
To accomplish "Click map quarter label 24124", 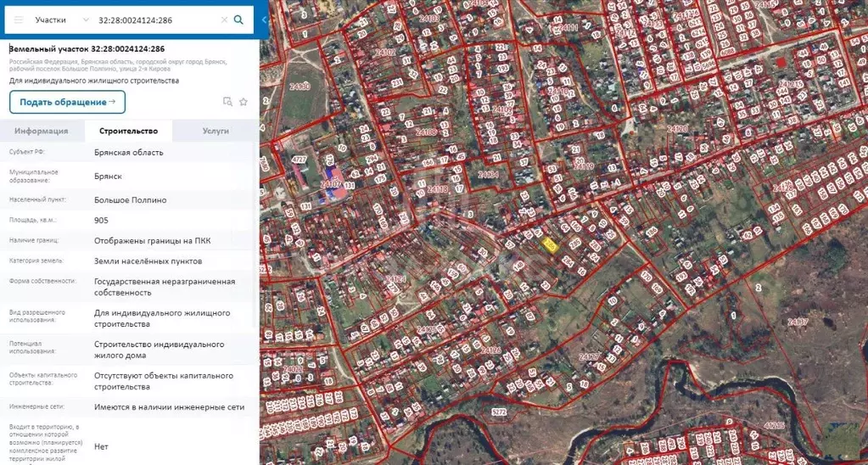I will [395, 277].
